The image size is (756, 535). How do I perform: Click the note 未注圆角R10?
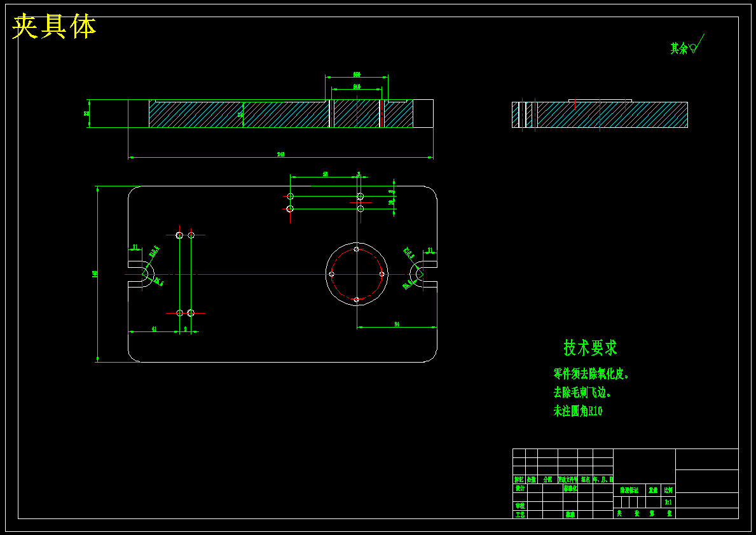coord(577,411)
